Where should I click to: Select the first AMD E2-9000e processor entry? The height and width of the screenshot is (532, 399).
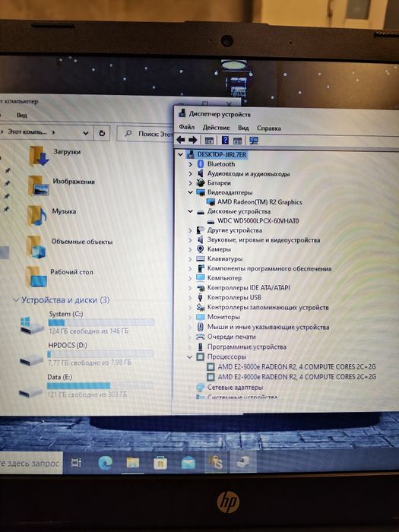297,367
